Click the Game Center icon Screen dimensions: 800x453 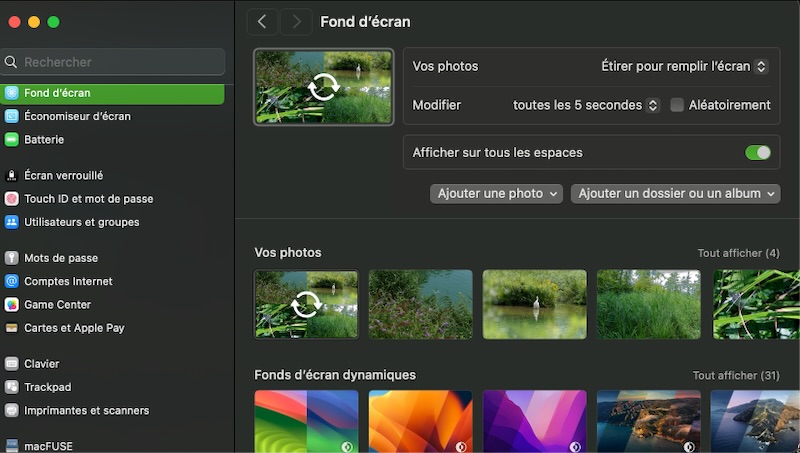[x=12, y=305]
